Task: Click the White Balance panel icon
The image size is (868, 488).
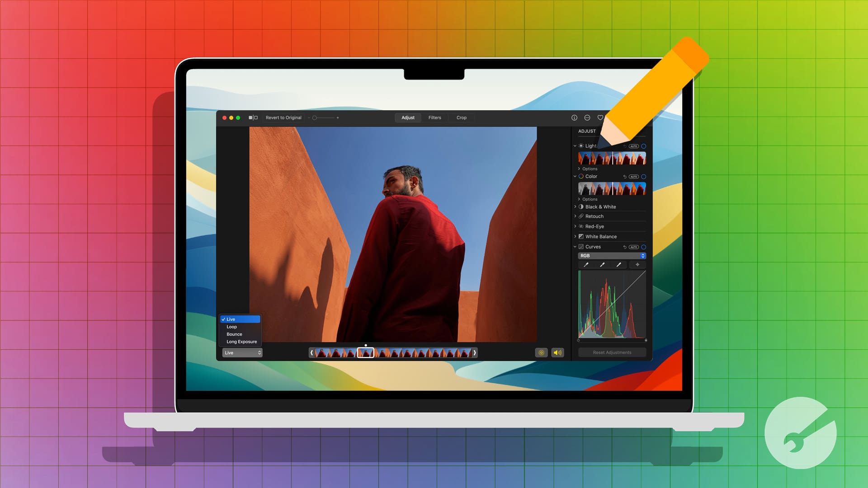Action: point(581,237)
